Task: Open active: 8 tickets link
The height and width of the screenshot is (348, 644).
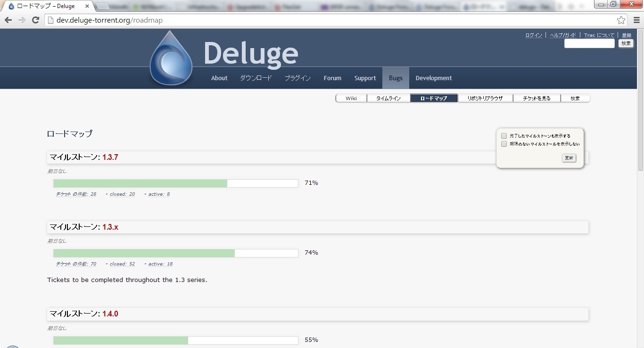Action: (x=159, y=194)
